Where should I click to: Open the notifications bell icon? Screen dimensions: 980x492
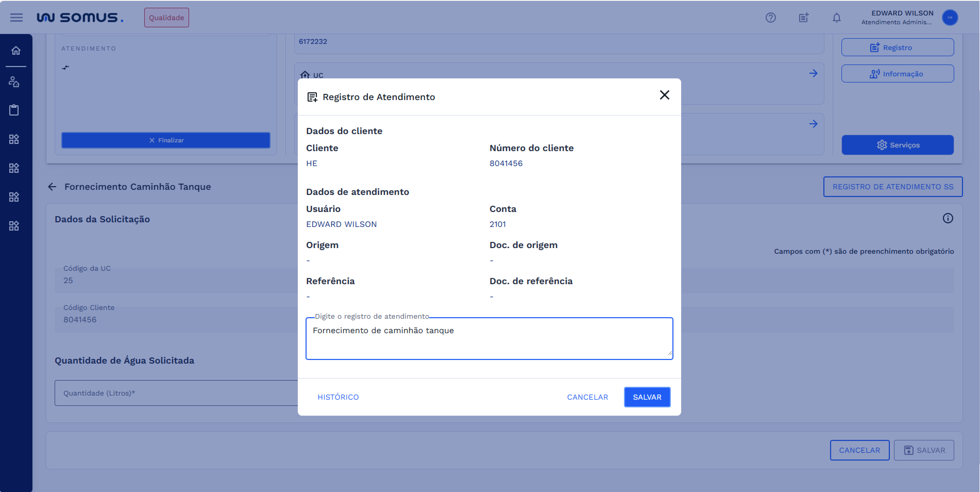[836, 18]
